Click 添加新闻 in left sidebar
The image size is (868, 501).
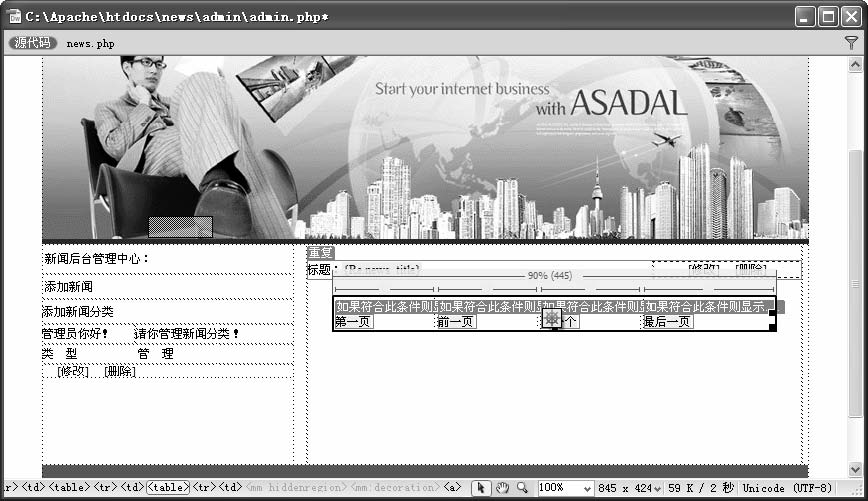[69, 287]
